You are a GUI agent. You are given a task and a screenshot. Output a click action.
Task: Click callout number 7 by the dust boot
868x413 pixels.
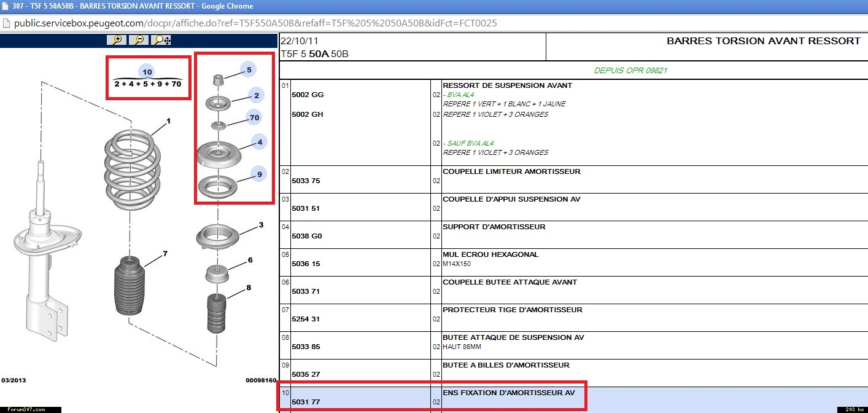[x=165, y=253]
